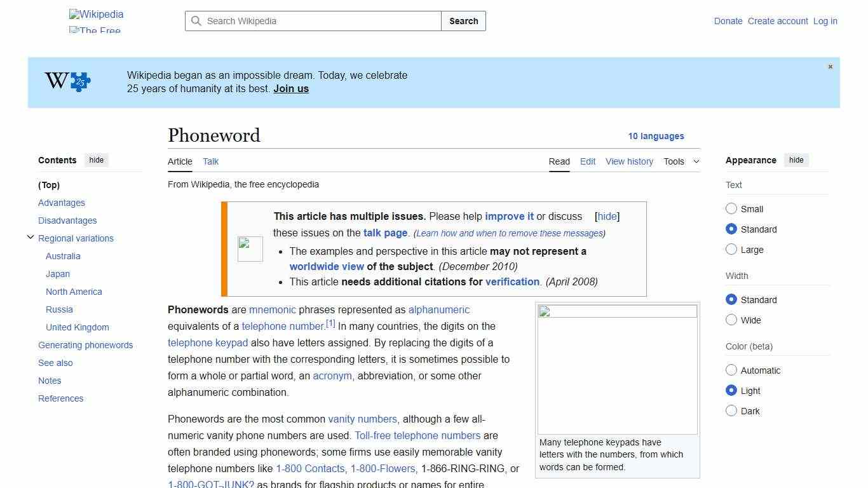Enable Wide page width
This screenshot has height=488, width=868.
[x=731, y=320]
